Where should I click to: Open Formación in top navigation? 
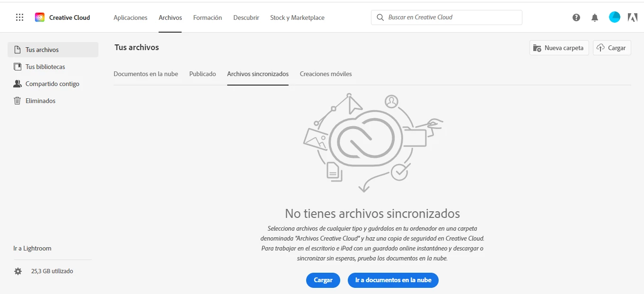(x=207, y=17)
